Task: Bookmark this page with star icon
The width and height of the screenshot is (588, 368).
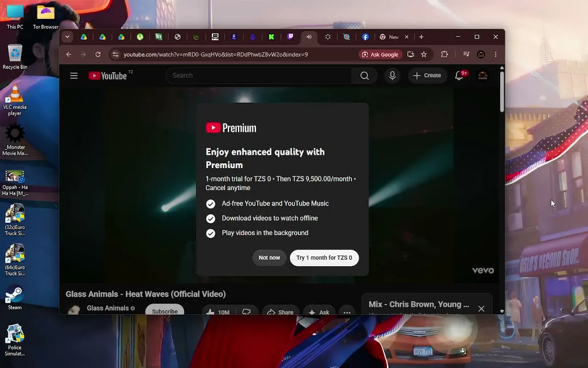Action: 424,55
